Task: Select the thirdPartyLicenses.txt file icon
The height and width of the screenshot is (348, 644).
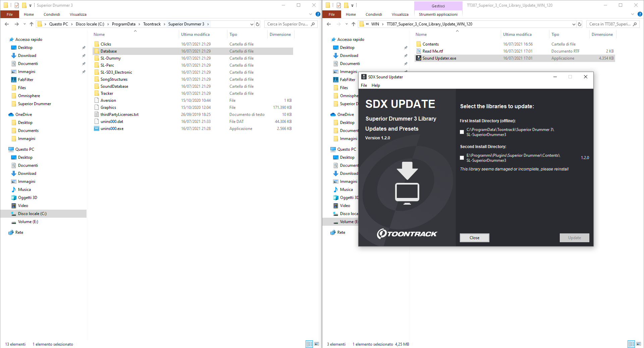Action: [97, 115]
